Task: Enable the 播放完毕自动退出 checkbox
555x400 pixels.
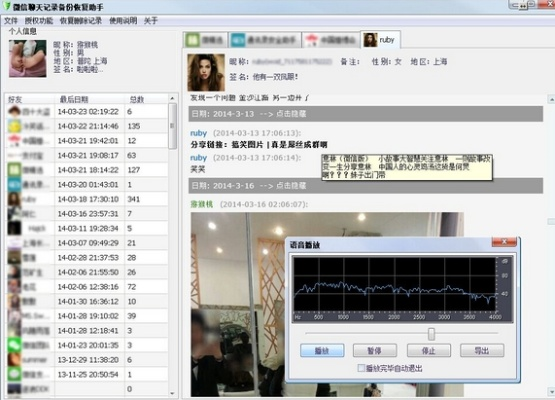Action: coord(361,368)
